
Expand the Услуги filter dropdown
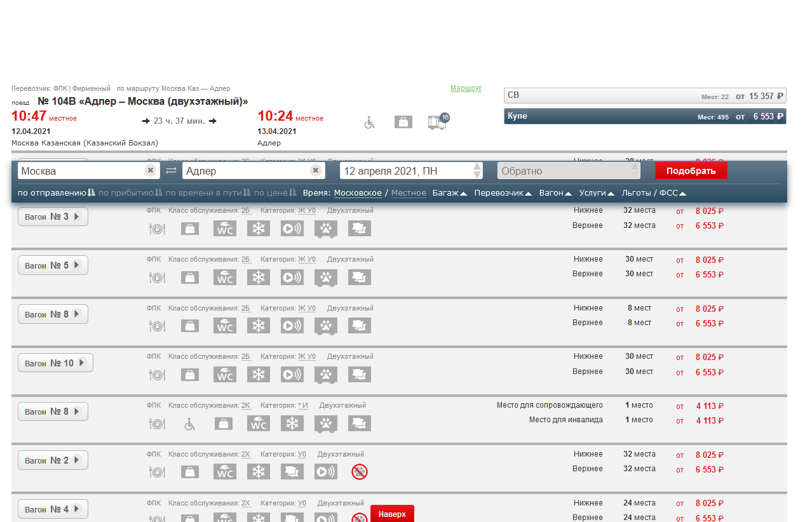point(597,193)
